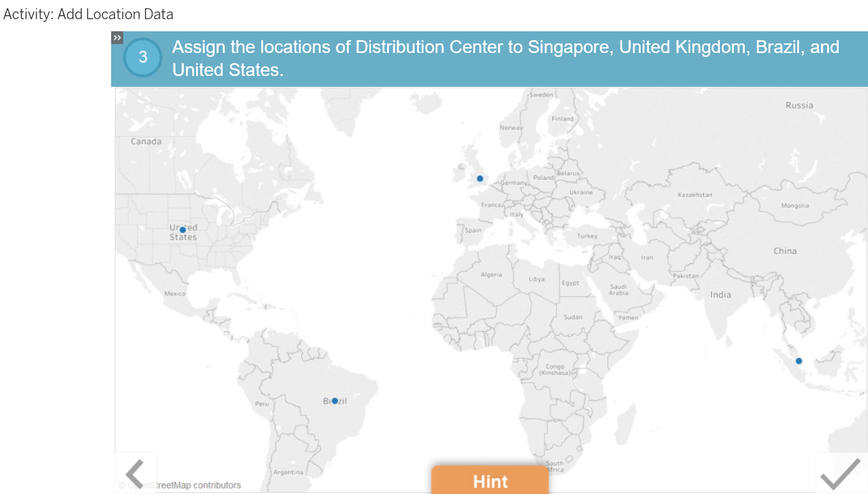Screen dimensions: 868x494
Task: Open the Hint button
Action: [x=490, y=481]
